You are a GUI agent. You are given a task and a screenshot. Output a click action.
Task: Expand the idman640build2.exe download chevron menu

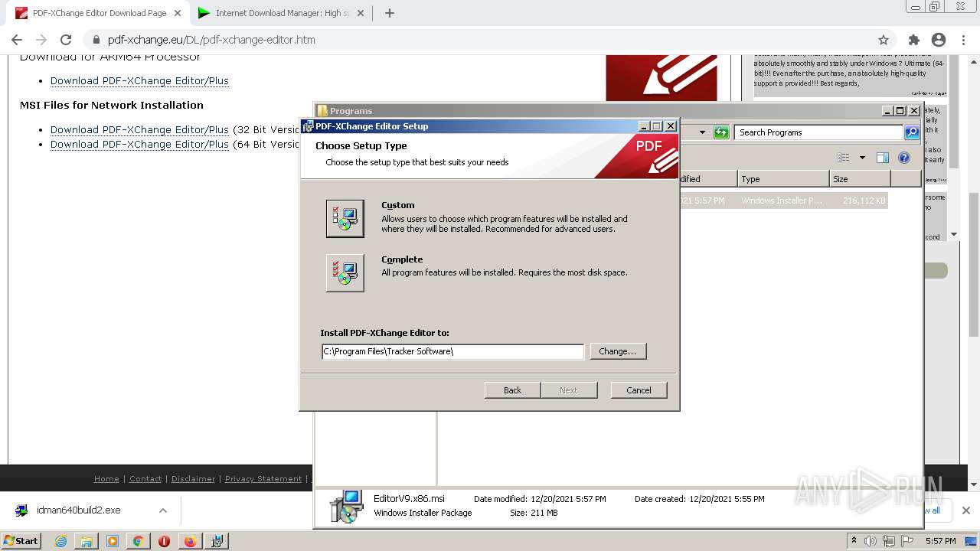pyautogui.click(x=162, y=510)
